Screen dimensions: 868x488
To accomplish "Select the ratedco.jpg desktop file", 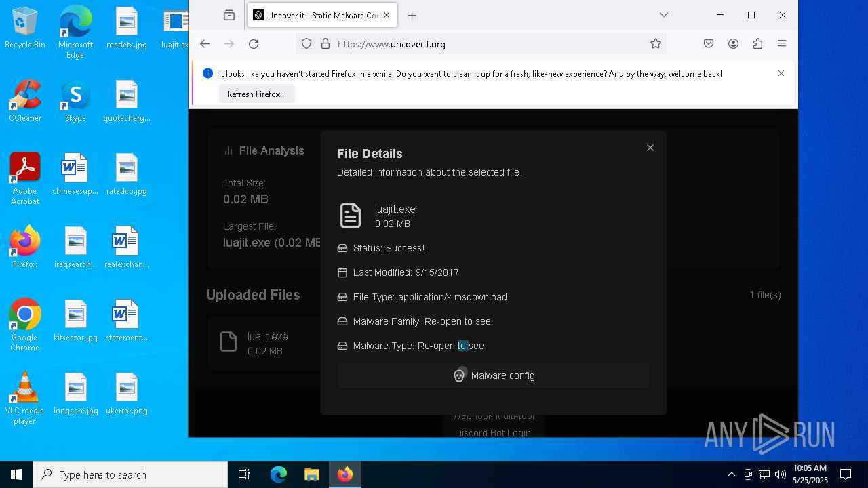I will tap(127, 174).
